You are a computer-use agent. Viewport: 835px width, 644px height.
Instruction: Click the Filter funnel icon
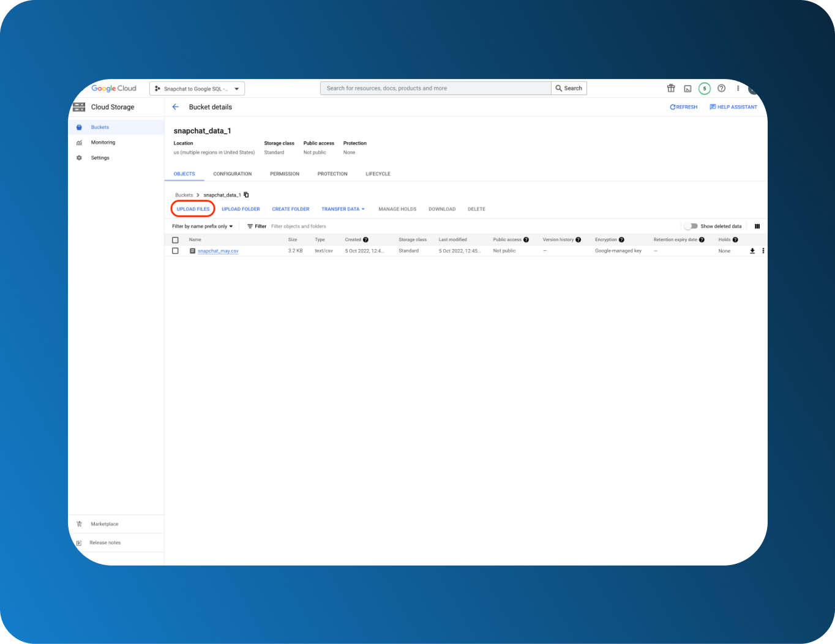pos(250,227)
